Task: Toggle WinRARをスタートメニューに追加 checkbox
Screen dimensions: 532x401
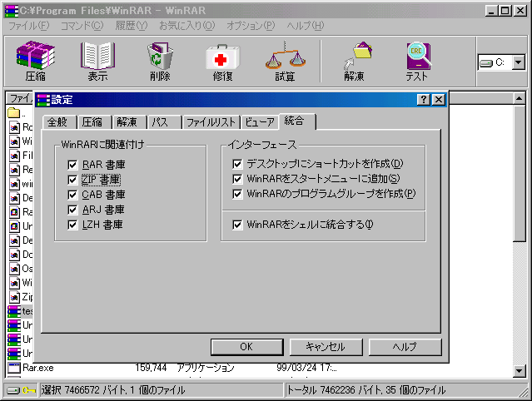Action: coord(237,179)
